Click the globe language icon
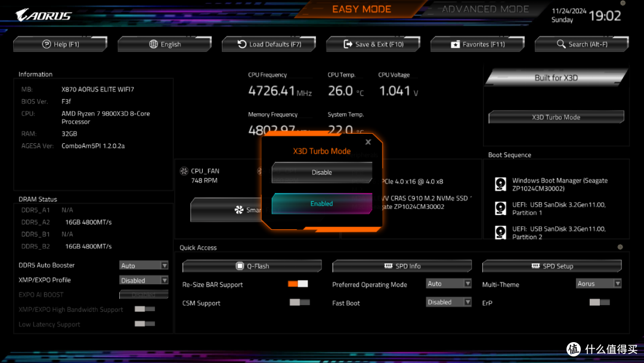644x363 pixels. coord(154,44)
